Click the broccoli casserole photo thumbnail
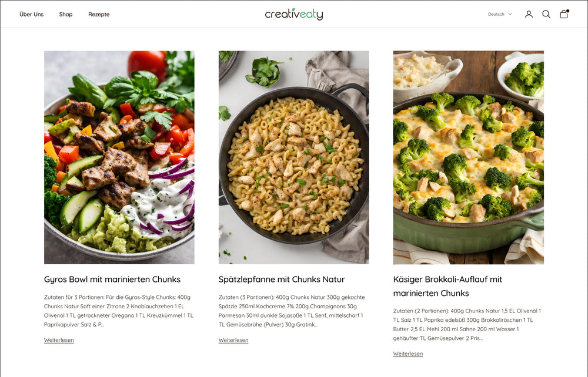 coord(469,157)
